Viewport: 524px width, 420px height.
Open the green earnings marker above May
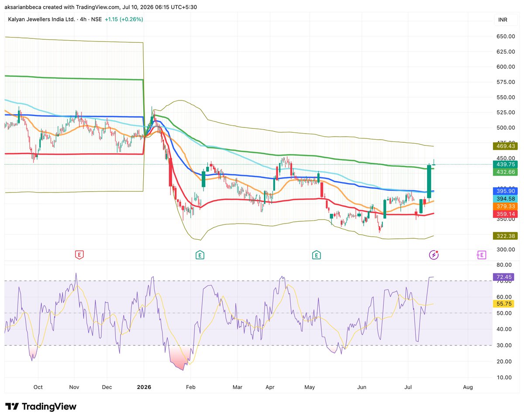point(317,254)
